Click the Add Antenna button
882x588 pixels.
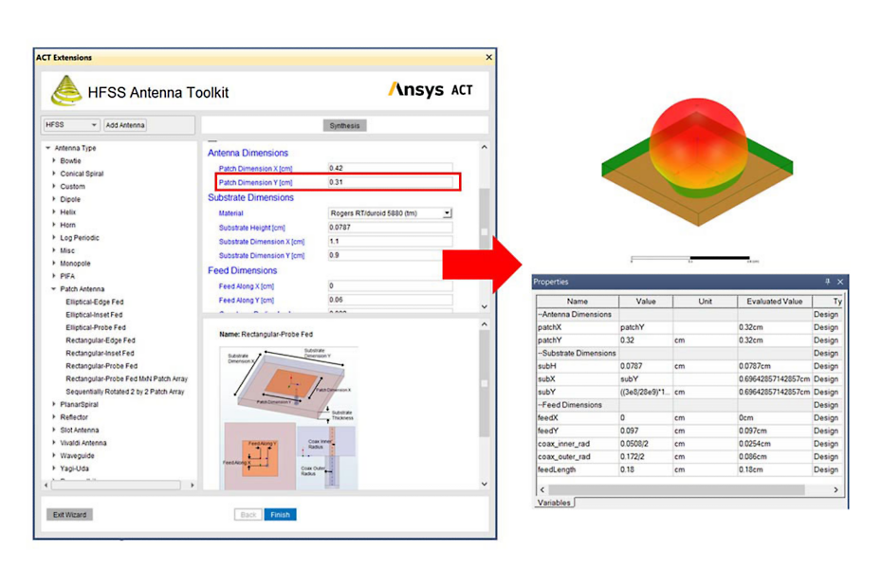tap(125, 125)
